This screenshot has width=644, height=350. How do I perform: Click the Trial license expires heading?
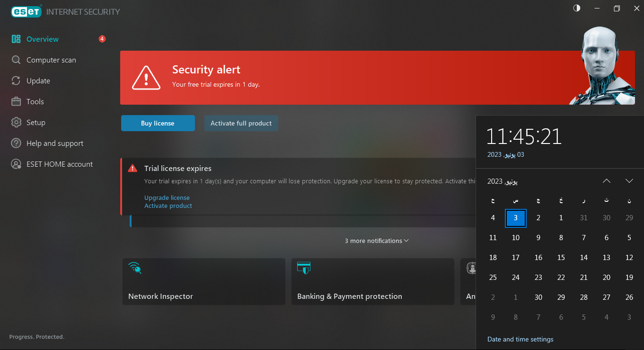[x=178, y=169]
